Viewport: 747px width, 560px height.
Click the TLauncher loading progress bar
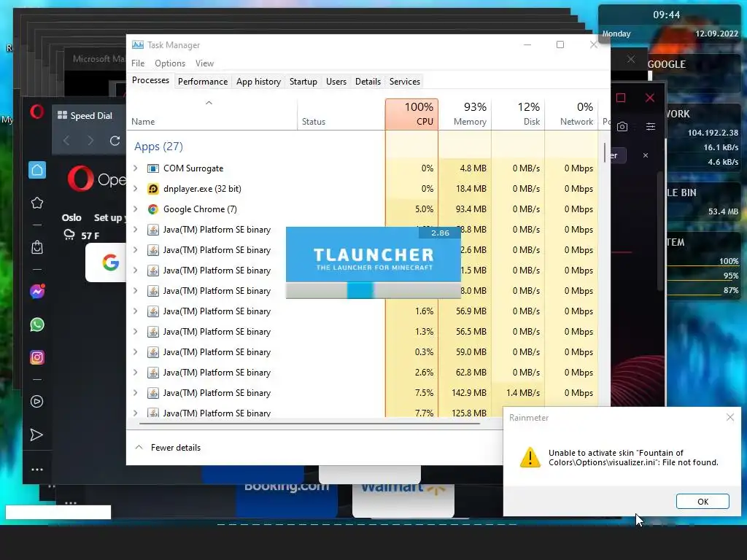point(373,290)
